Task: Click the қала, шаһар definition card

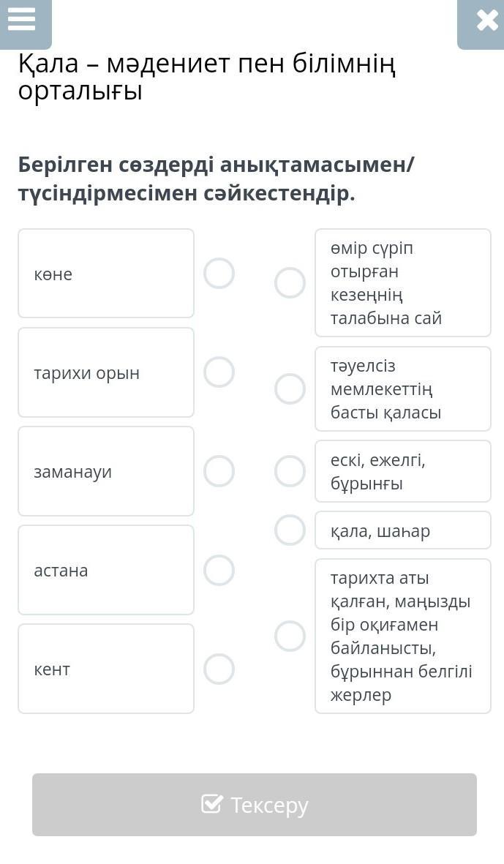Action: [x=403, y=530]
